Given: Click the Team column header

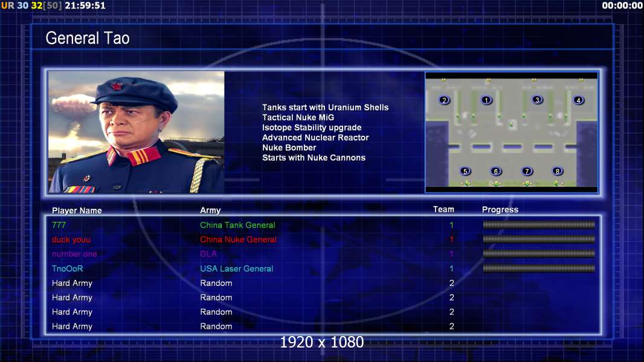Looking at the screenshot, I should (443, 209).
